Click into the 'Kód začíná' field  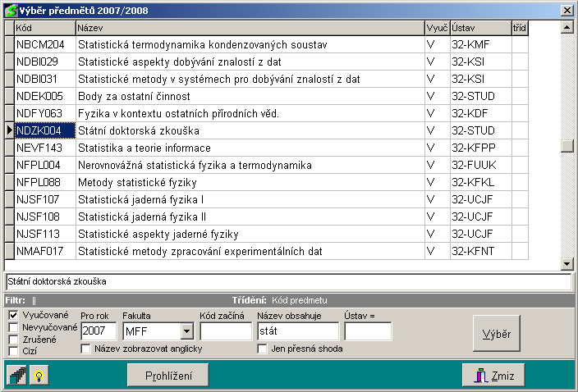pyautogui.click(x=225, y=331)
